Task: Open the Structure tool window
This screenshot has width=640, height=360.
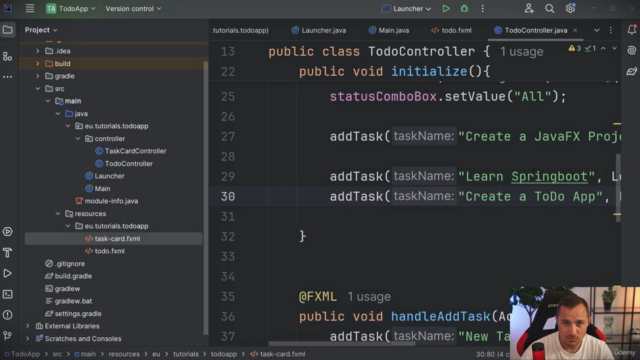Action: [x=7, y=56]
